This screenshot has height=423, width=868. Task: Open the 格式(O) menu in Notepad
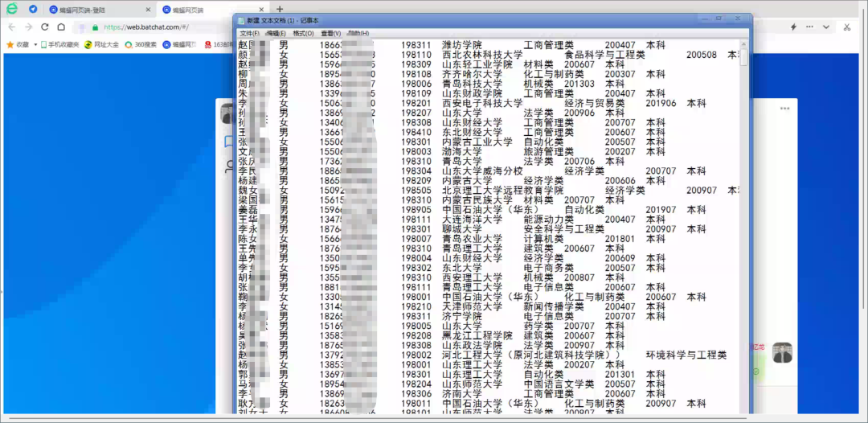tap(303, 33)
